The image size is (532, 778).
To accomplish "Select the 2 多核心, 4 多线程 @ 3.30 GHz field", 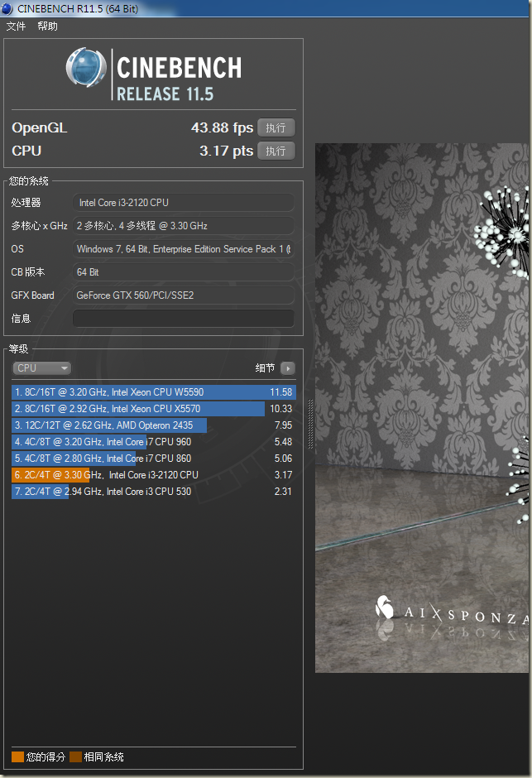I will tap(184, 226).
